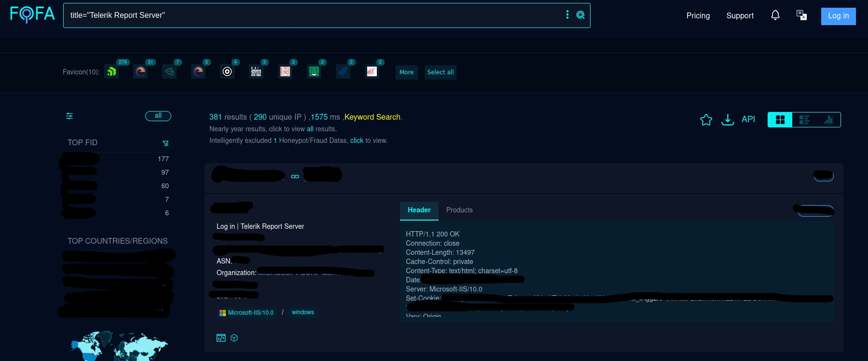This screenshot has height=361, width=868.
Task: Open the three-dot options menu in search bar
Action: point(567,15)
